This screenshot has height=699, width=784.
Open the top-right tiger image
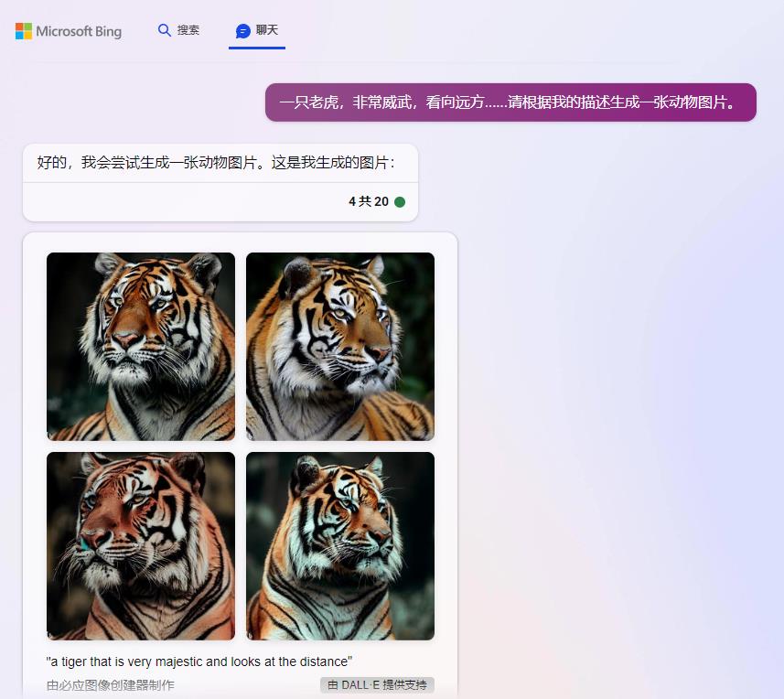coord(340,347)
